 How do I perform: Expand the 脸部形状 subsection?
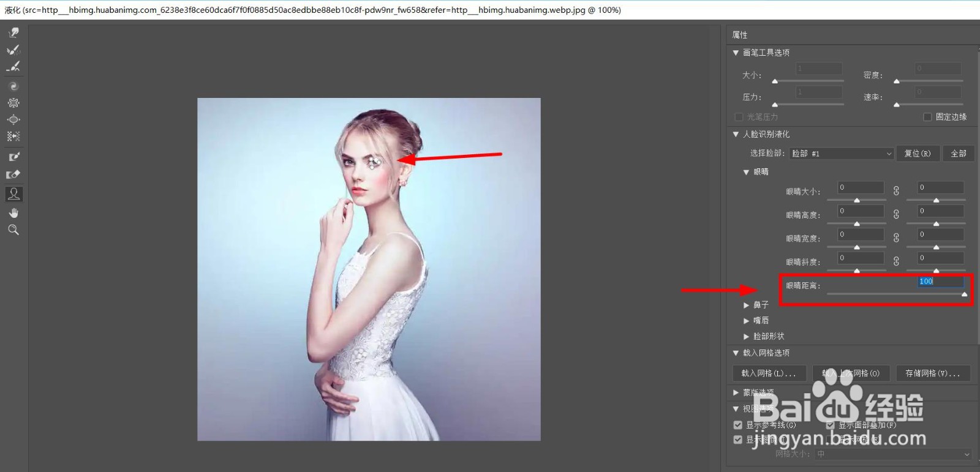746,337
